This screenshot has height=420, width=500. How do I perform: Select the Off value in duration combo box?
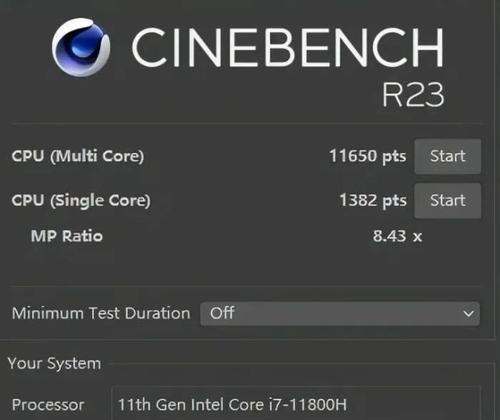click(x=222, y=313)
